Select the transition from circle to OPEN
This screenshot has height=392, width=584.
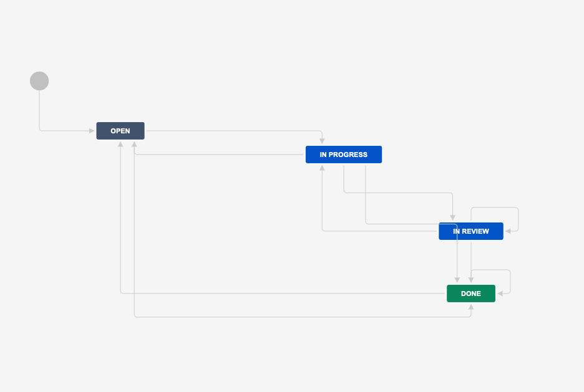click(x=62, y=131)
